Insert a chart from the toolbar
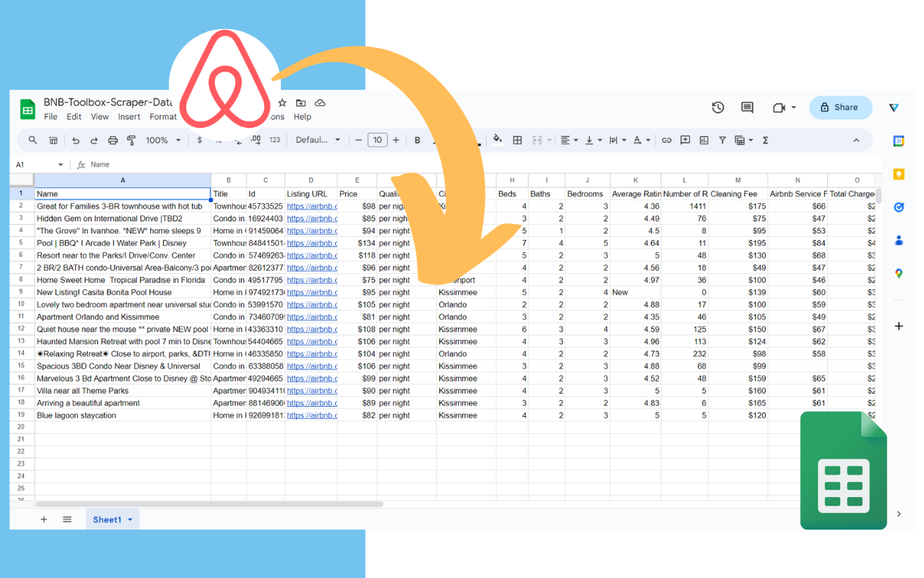924x578 pixels. click(x=704, y=140)
